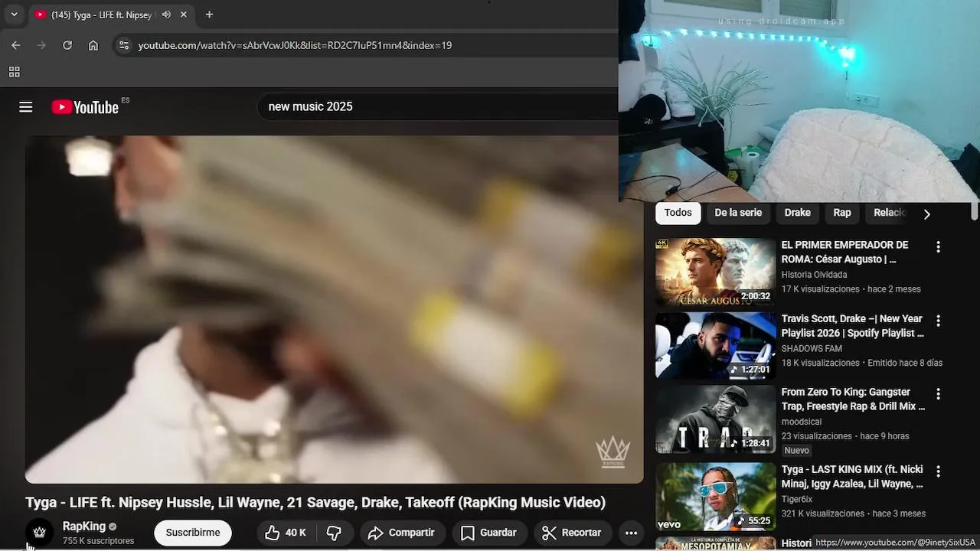Open the YouTube hamburger guide menu
Screen dimensions: 980x551
point(26,107)
